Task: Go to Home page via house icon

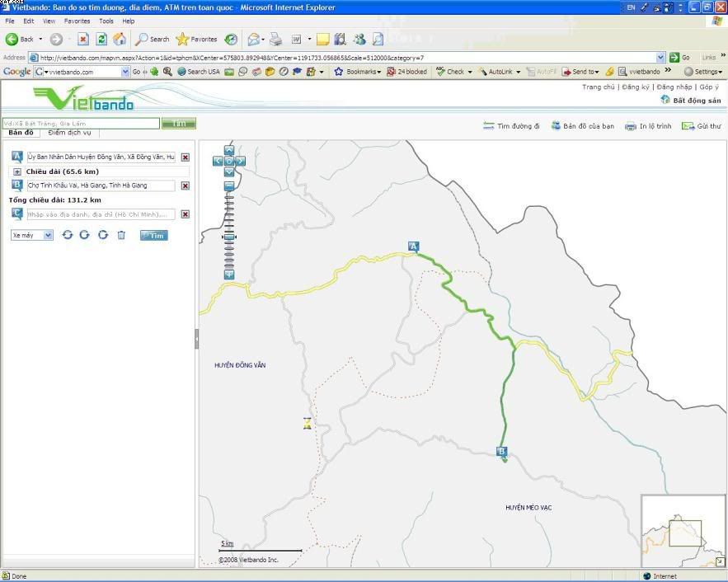Action: (x=120, y=40)
